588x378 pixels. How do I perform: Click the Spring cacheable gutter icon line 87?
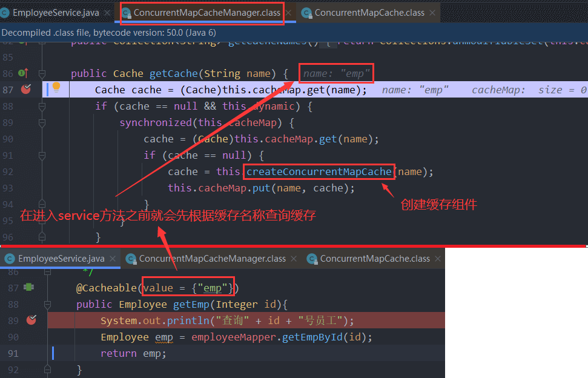[x=28, y=287]
